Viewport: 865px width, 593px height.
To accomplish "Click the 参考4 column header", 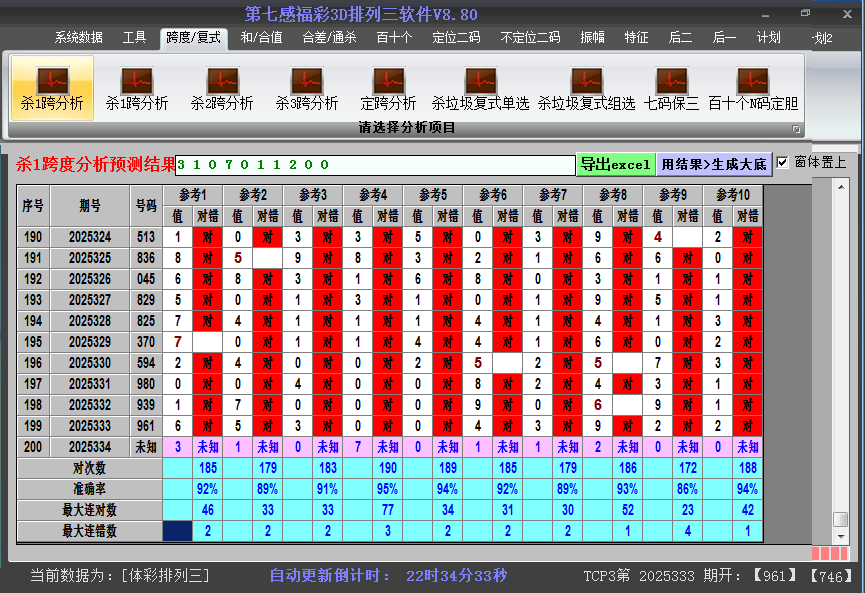I will 373,194.
